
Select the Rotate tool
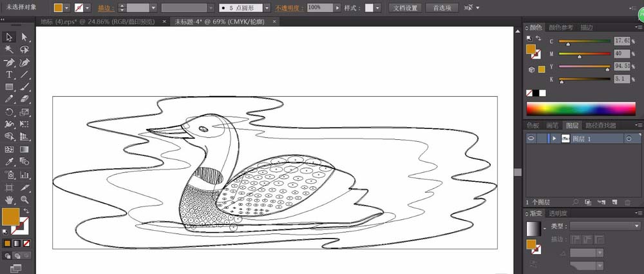(9, 112)
